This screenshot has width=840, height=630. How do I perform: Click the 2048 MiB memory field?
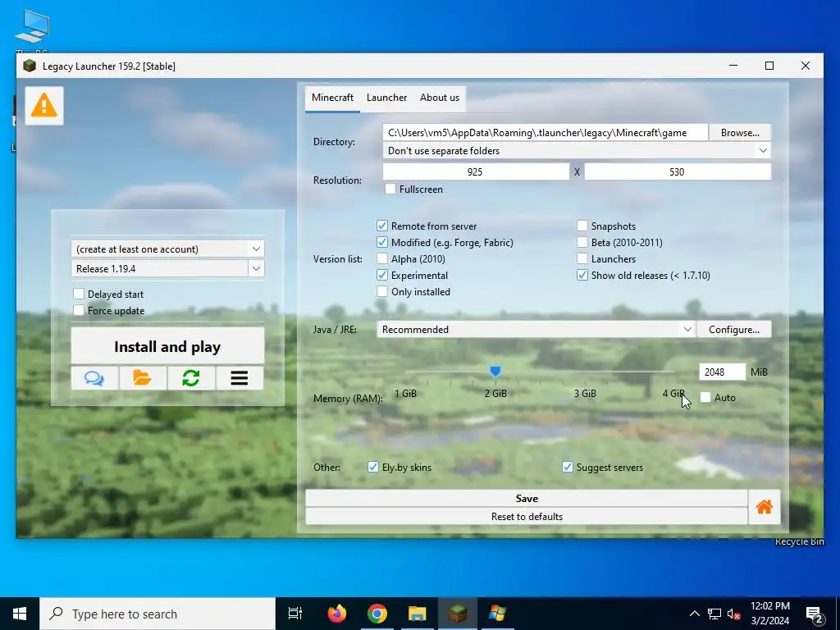722,372
